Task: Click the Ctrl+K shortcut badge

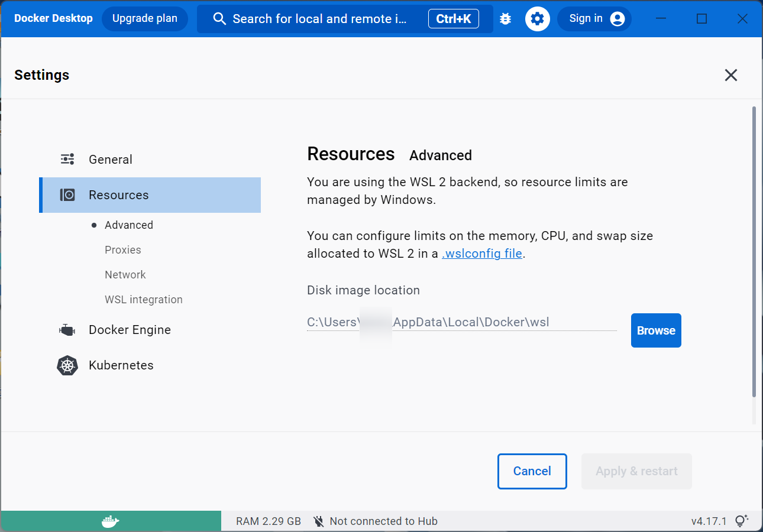Action: pos(454,19)
